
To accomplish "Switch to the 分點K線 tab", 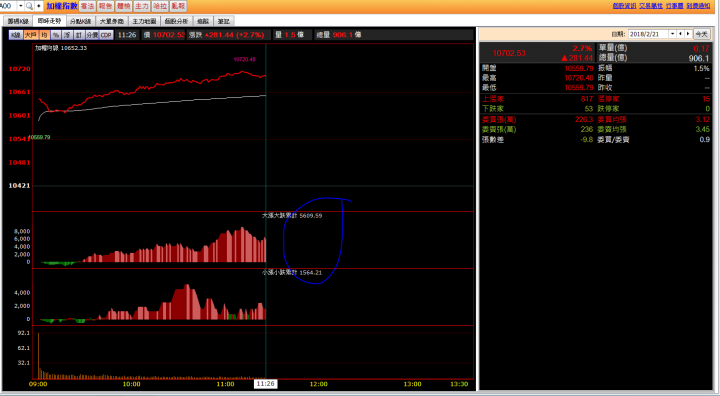I will [x=81, y=21].
